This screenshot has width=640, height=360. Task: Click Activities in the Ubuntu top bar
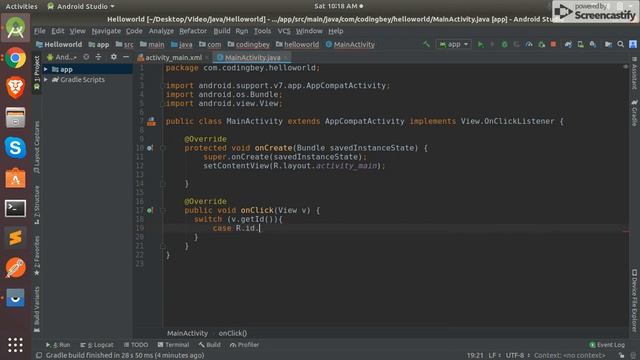click(21, 6)
